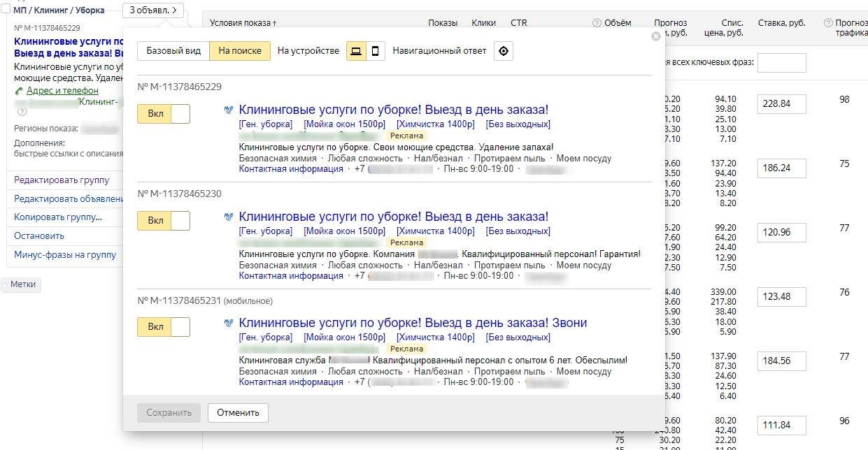Open Контактная информация in mobile ad
This screenshot has width=868, height=450.
(291, 382)
